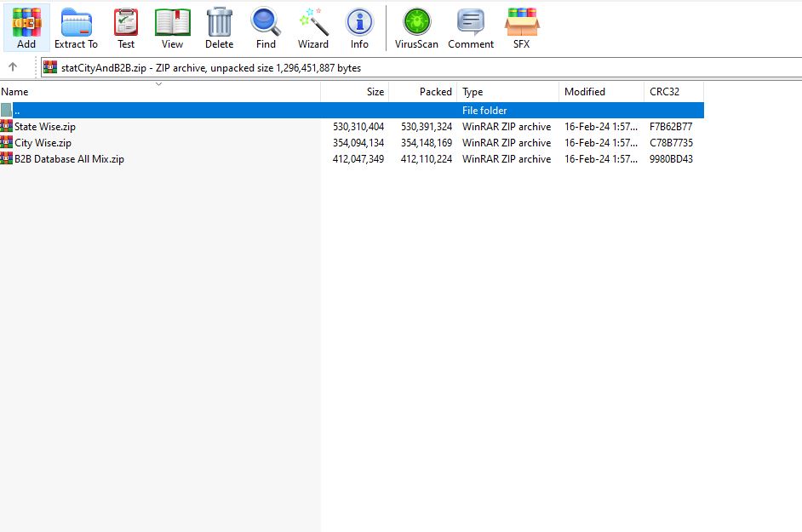Image resolution: width=802 pixels, height=532 pixels.
Task: Open the Extract To tool
Action: pos(76,27)
